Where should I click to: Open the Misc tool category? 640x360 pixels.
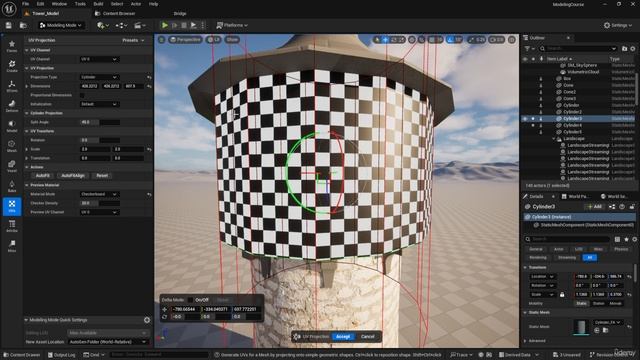[x=12, y=246]
